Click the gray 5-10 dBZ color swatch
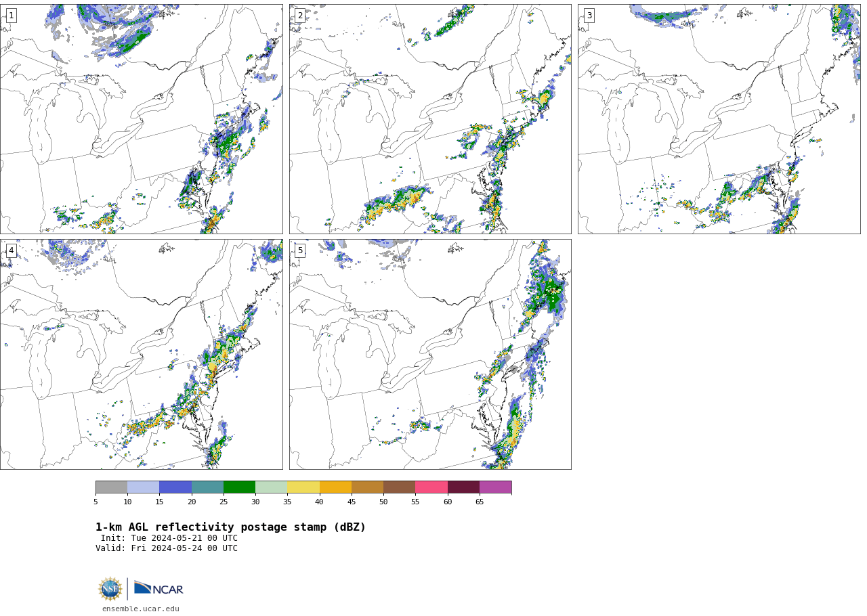This screenshot has height=616, width=867. pyautogui.click(x=111, y=487)
